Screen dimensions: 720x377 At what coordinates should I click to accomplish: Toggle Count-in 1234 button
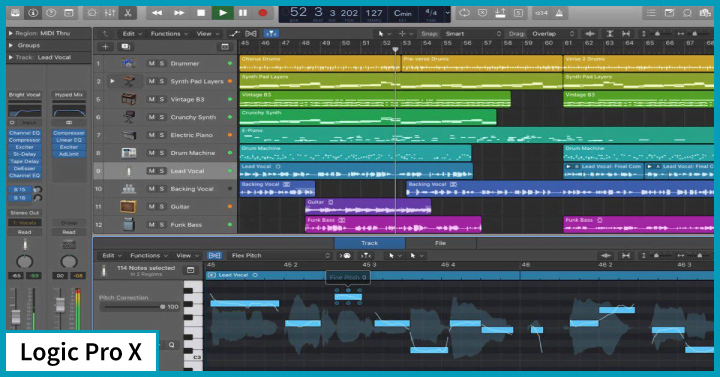click(x=541, y=13)
